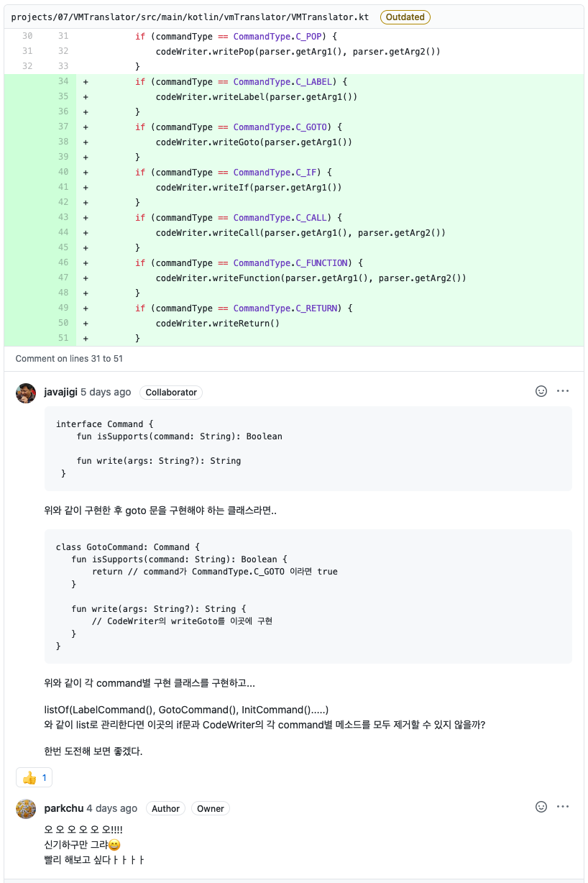588x883 pixels.
Task: Add emoji reaction to javajigi's comment
Action: point(541,391)
